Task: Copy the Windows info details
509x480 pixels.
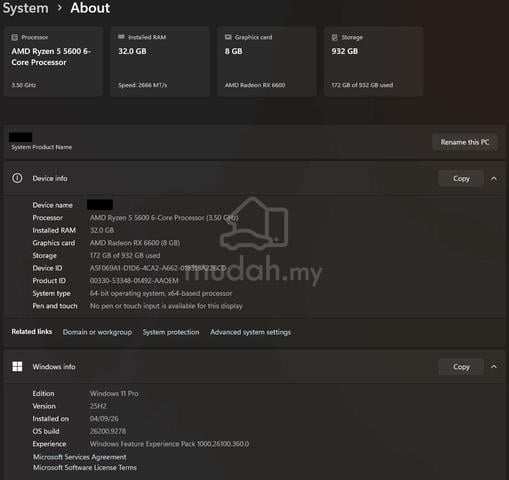Action: coord(461,367)
